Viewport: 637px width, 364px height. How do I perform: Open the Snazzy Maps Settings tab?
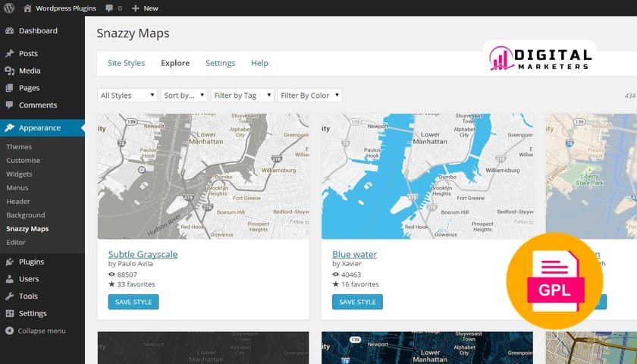coord(220,63)
